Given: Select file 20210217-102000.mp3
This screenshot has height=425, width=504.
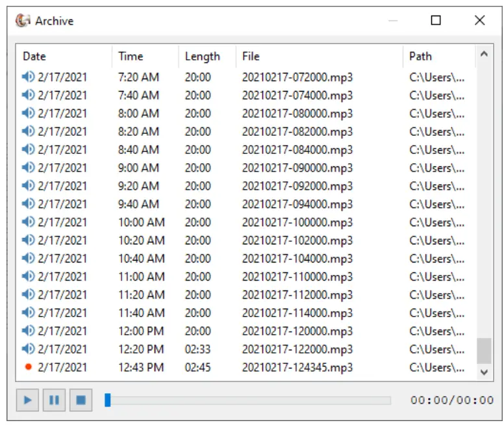Looking at the screenshot, I should [297, 240].
